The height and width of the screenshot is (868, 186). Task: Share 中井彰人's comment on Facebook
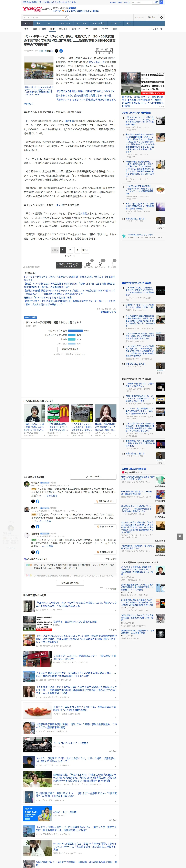tap(38, 501)
